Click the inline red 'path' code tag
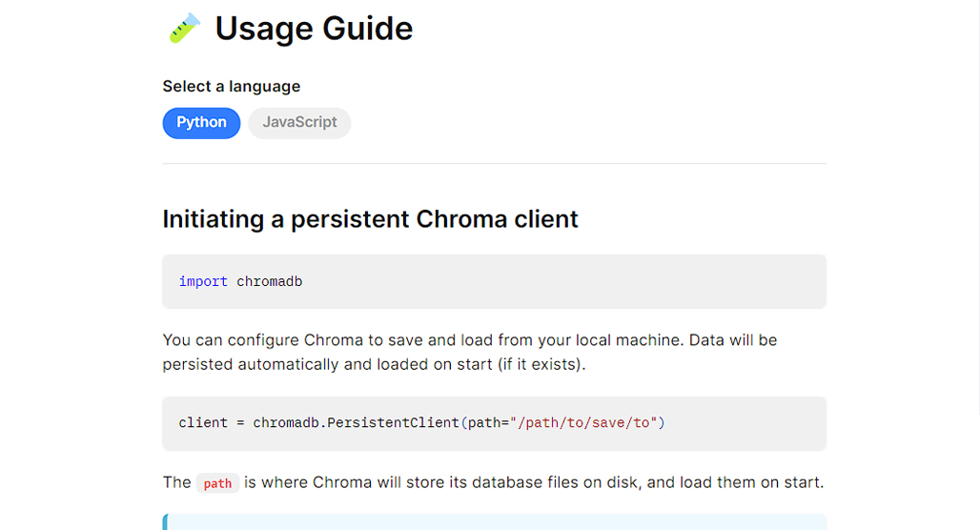The image size is (980, 530). [217, 483]
